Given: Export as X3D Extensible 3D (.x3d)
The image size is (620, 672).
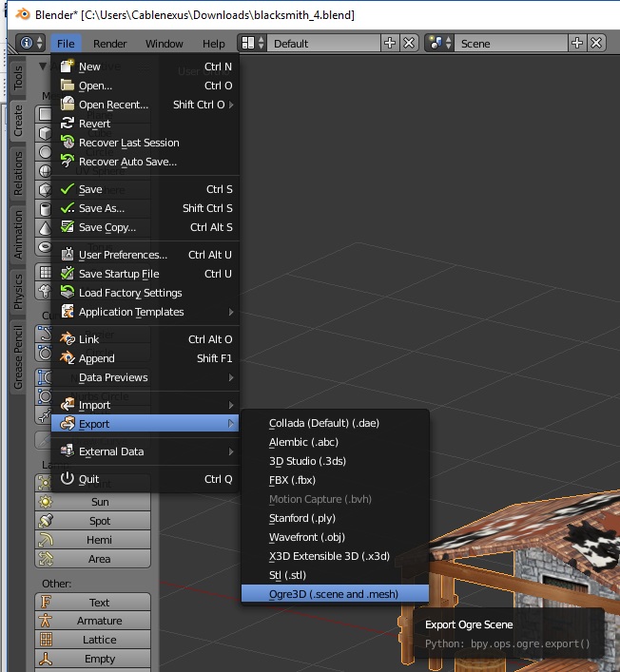Looking at the screenshot, I should (x=336, y=556).
